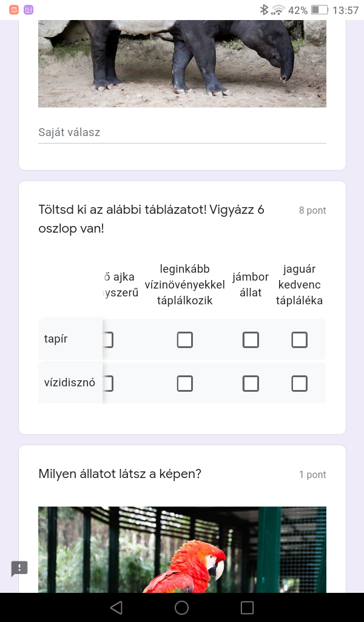Check vízidisznó for leginkább vízinövényekkel táplálkozik

click(x=185, y=383)
